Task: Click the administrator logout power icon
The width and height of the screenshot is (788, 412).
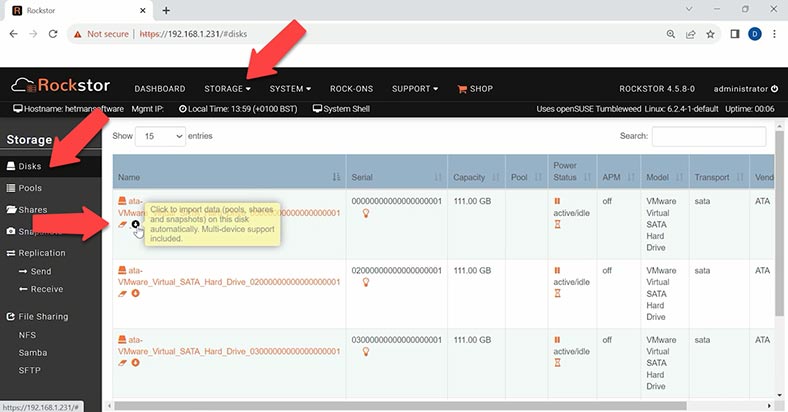Action: tap(774, 88)
